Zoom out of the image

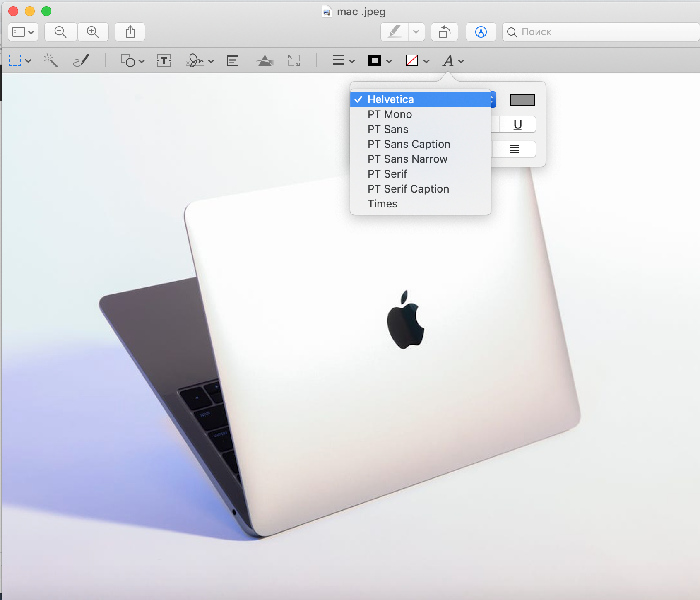(60, 32)
